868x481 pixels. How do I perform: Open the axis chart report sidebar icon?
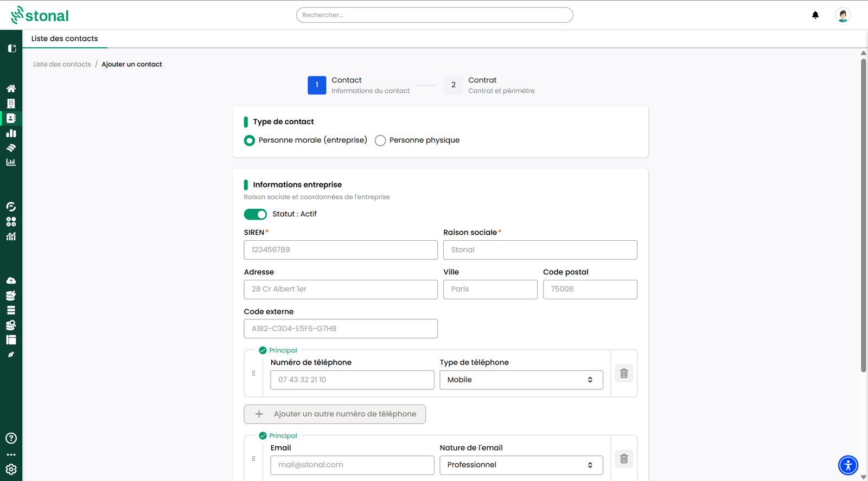click(x=11, y=162)
